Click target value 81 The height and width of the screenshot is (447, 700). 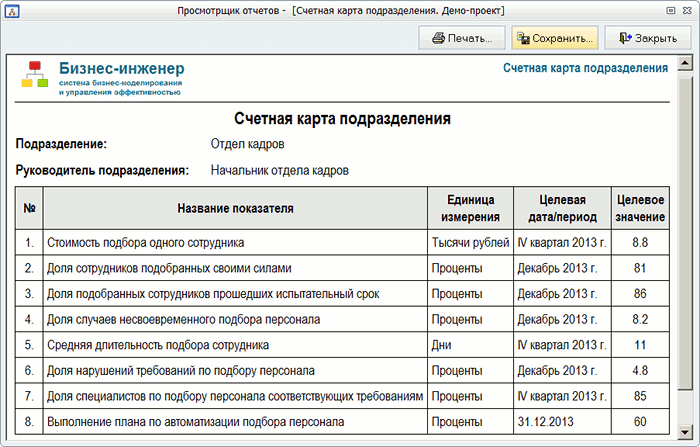[640, 268]
